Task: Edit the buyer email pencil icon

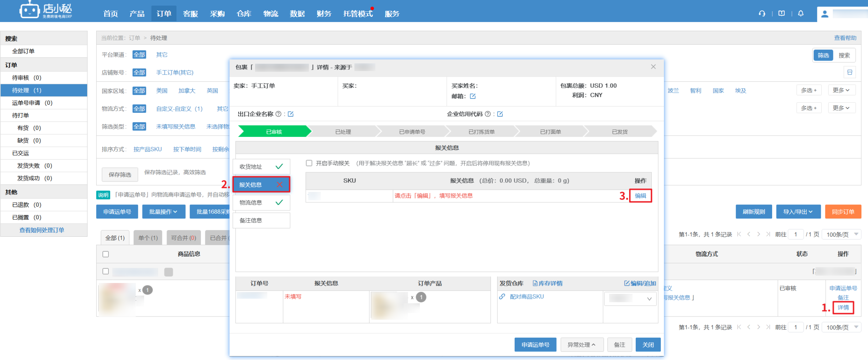Action: coord(473,96)
